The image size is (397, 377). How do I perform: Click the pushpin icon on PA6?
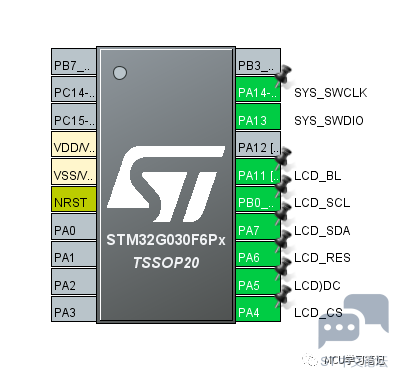(283, 240)
